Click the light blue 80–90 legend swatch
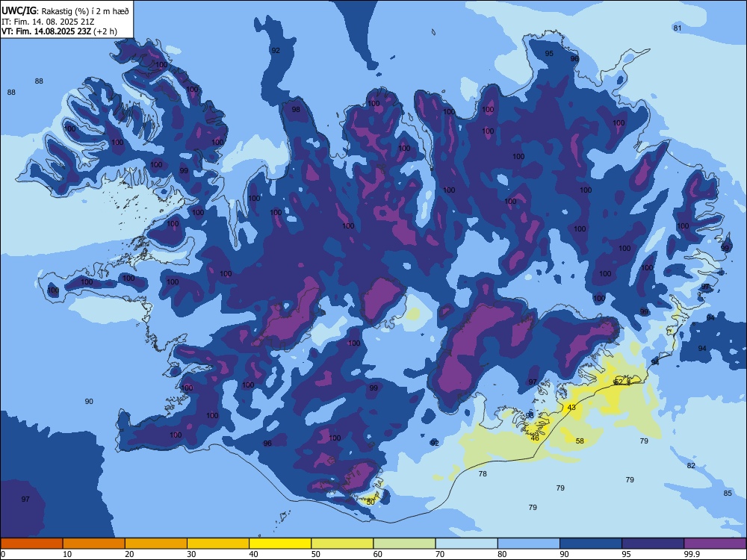The width and height of the screenshot is (747, 560). [x=529, y=544]
